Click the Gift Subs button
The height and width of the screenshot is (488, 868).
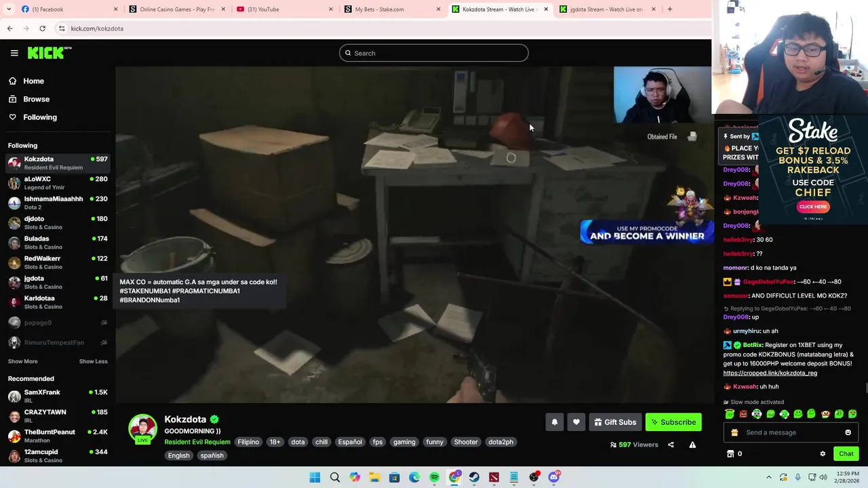point(615,422)
